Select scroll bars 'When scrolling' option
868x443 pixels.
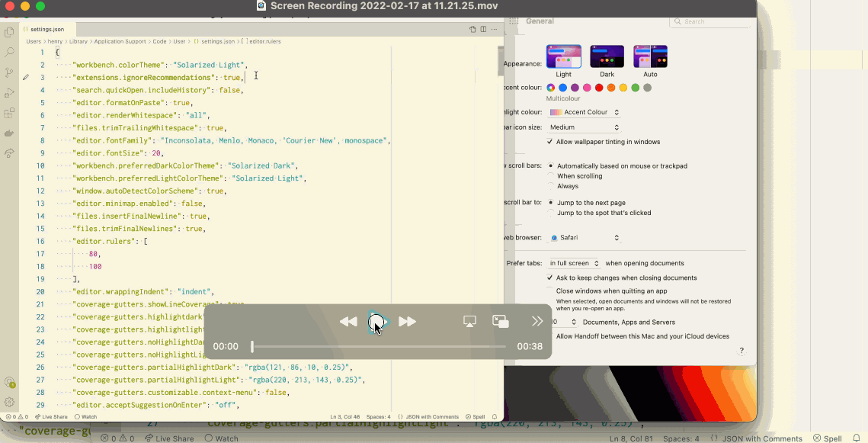click(550, 176)
